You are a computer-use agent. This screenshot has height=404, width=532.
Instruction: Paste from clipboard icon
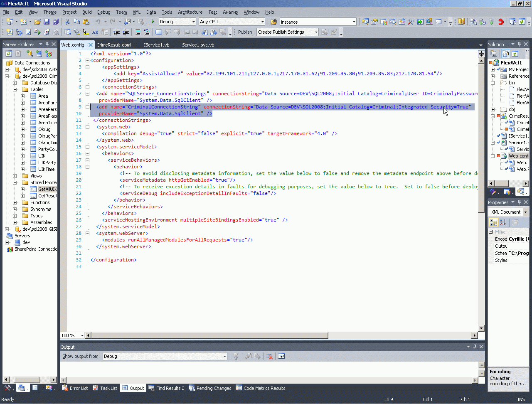point(86,22)
